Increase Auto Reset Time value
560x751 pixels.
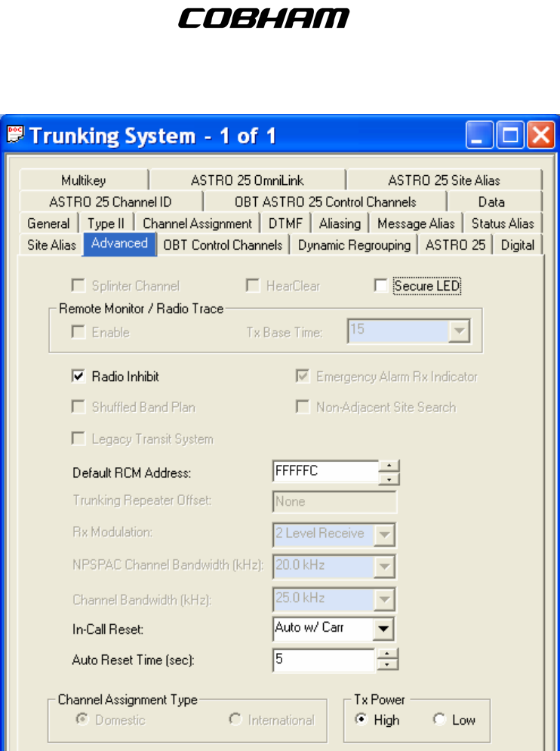387,654
